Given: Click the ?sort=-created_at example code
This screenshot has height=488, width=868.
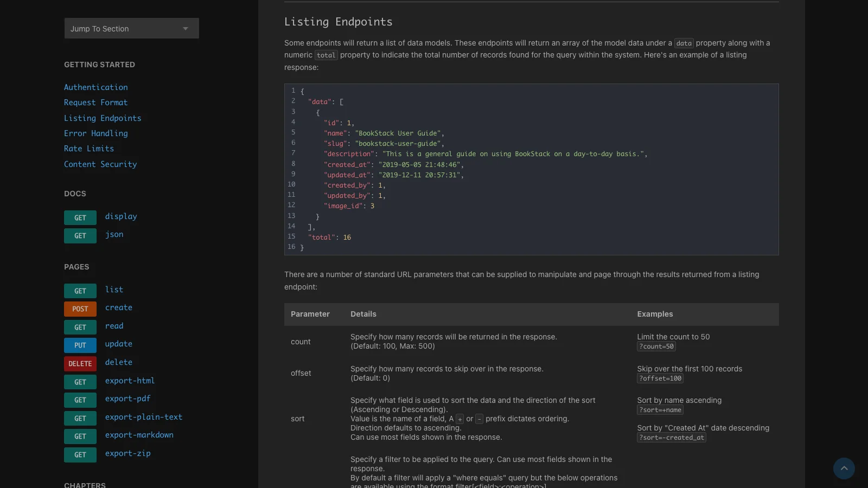Looking at the screenshot, I should pos(672,438).
